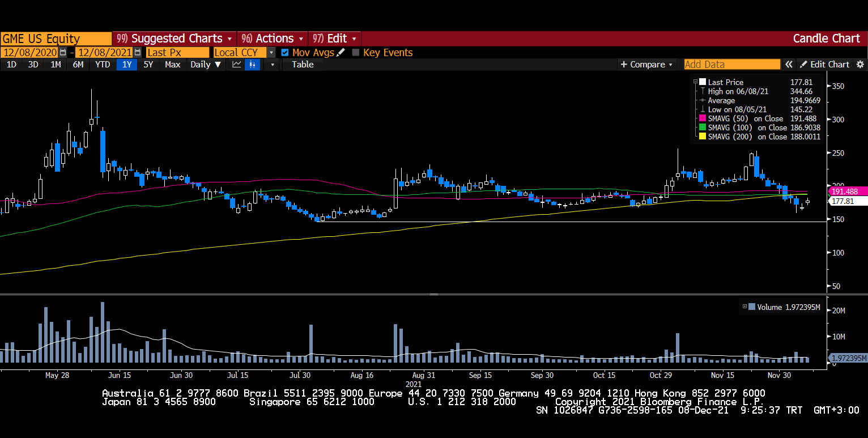Click the green SMAVG (100) color swatch

703,127
